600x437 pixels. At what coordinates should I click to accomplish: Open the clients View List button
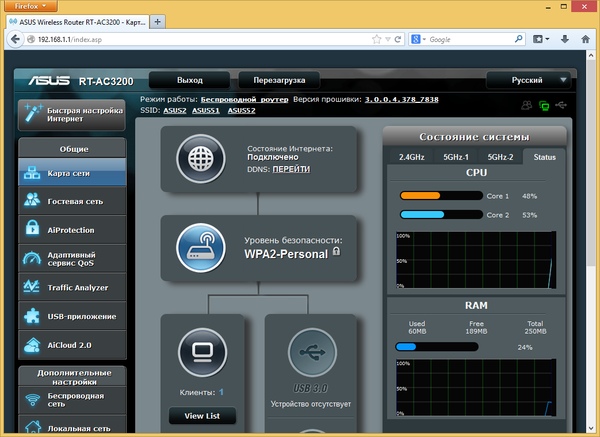click(202, 416)
